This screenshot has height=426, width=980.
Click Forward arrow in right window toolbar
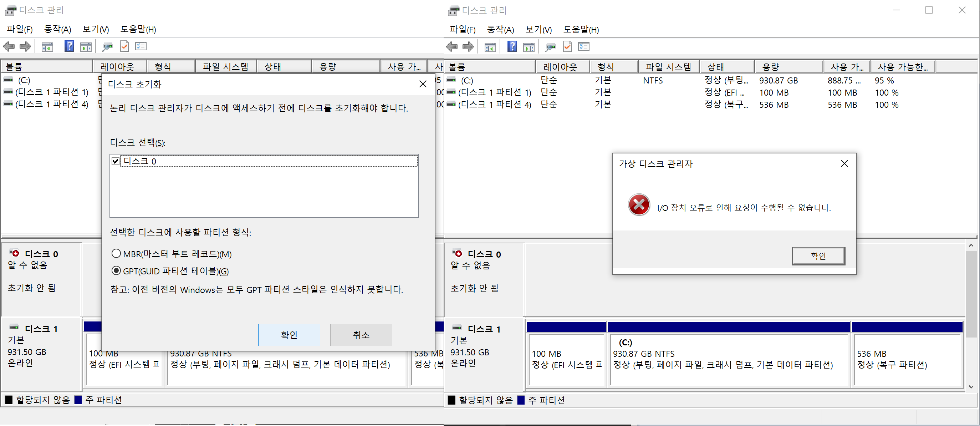[468, 47]
